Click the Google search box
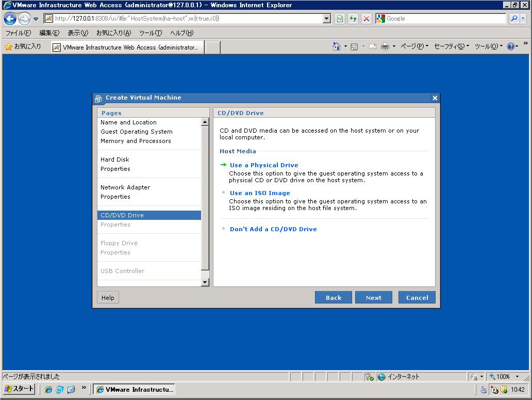 coord(441,19)
